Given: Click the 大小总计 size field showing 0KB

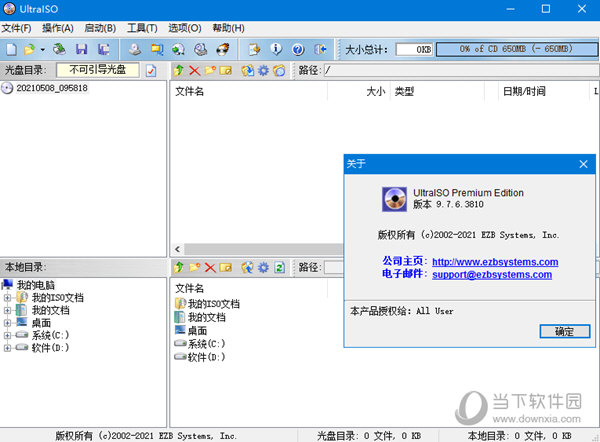Looking at the screenshot, I should 414,49.
